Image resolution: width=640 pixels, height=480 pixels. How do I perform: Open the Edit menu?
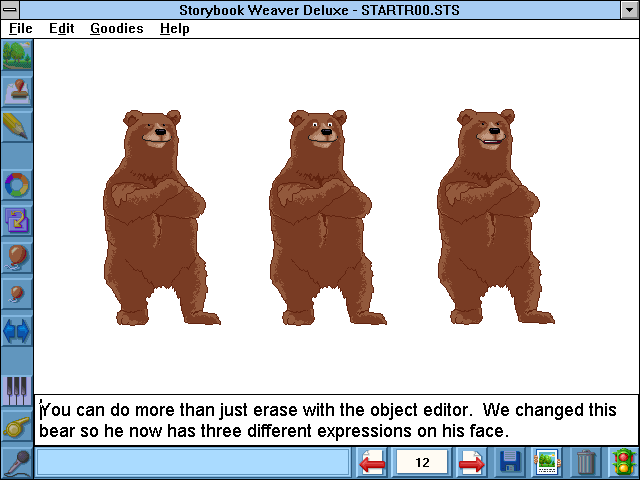pos(62,29)
